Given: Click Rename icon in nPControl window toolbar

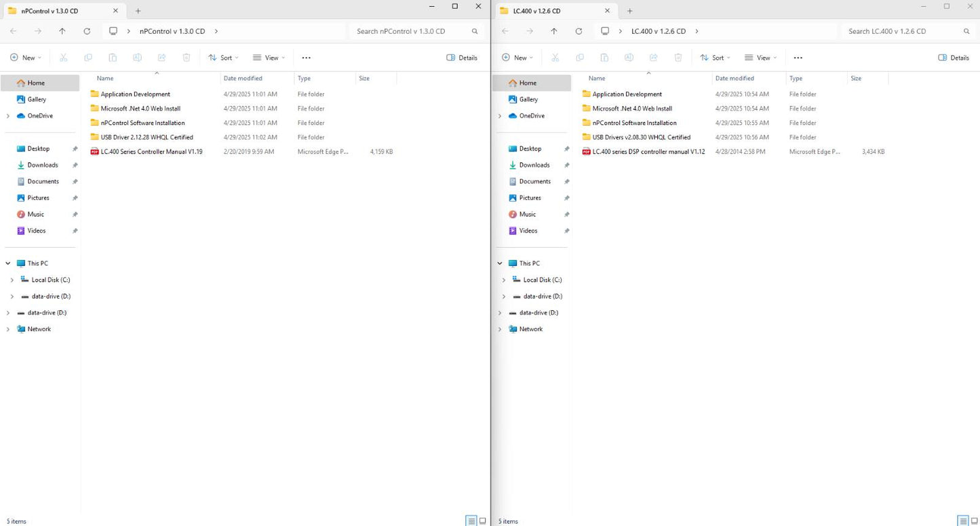Looking at the screenshot, I should coord(137,58).
